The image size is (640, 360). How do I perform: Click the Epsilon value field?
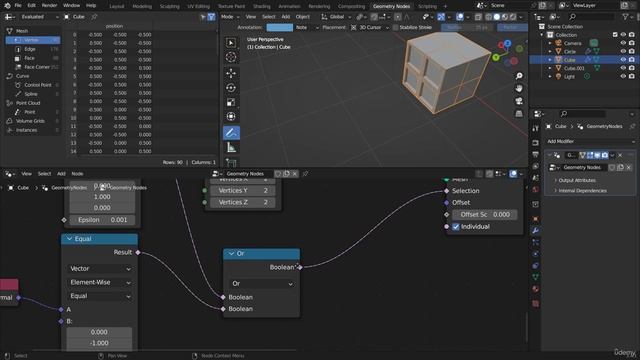(x=102, y=220)
